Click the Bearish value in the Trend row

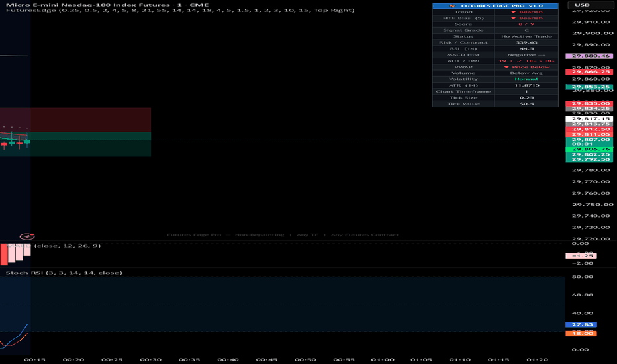pyautogui.click(x=526, y=12)
